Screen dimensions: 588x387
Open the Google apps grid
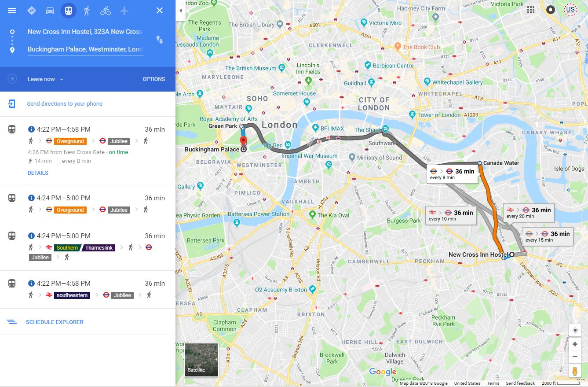[x=531, y=10]
